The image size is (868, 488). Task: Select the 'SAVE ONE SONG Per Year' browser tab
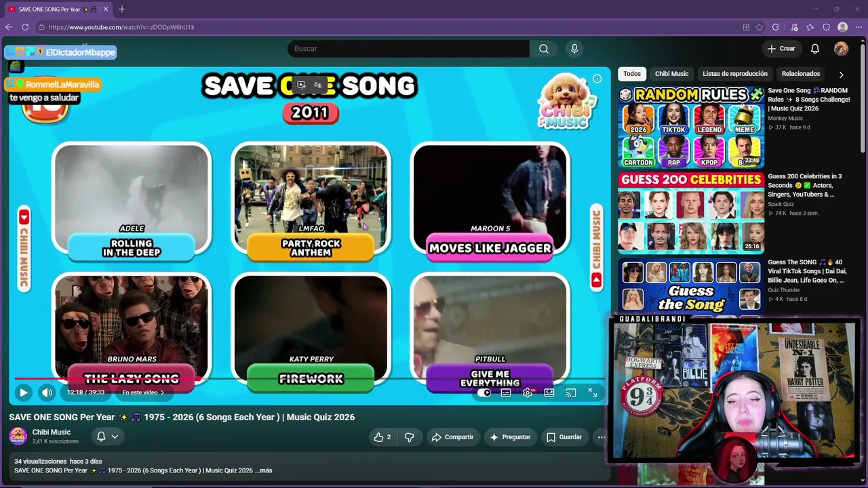point(57,9)
